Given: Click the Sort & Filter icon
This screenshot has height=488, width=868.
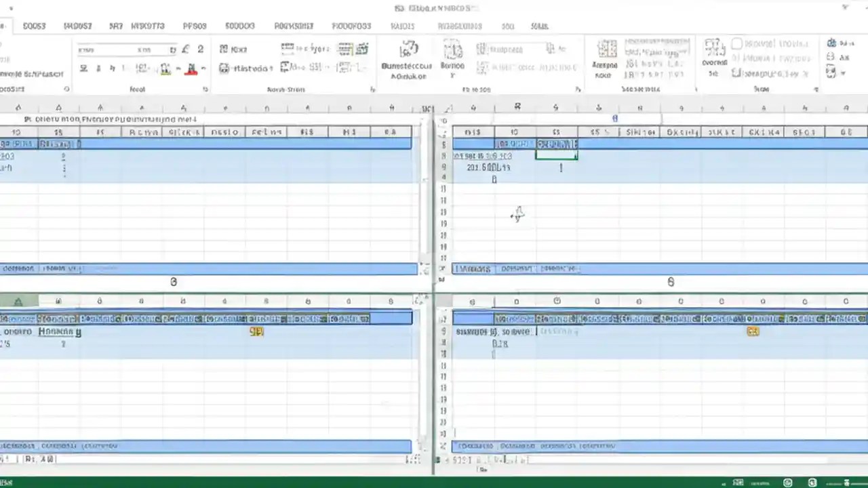Looking at the screenshot, I should point(832,58).
